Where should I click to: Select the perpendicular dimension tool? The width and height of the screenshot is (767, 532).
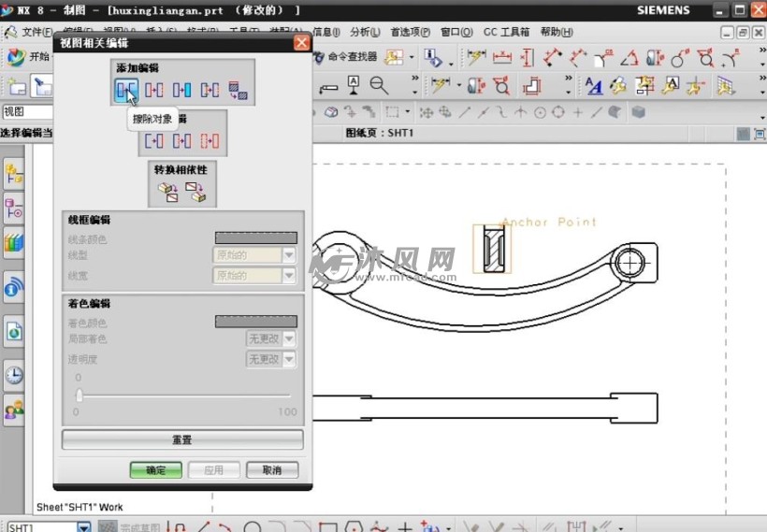(578, 58)
